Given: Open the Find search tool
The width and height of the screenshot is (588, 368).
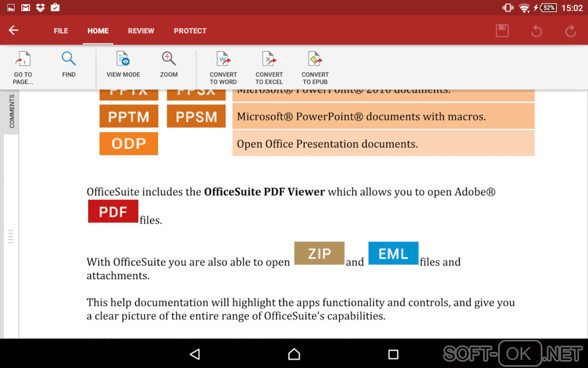Looking at the screenshot, I should coord(69,65).
